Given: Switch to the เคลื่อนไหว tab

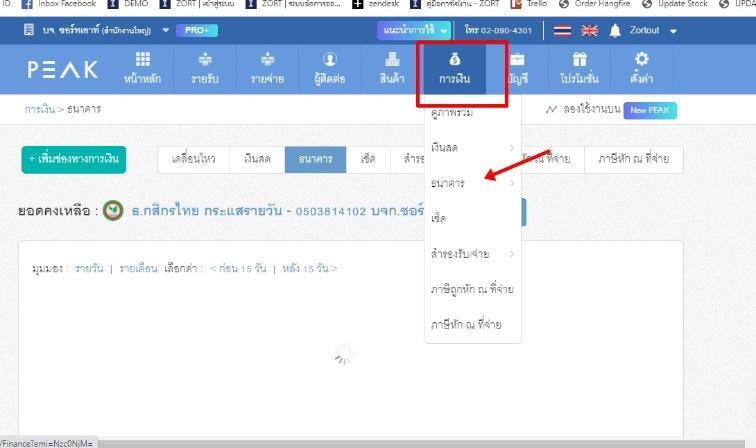Looking at the screenshot, I should point(194,159).
